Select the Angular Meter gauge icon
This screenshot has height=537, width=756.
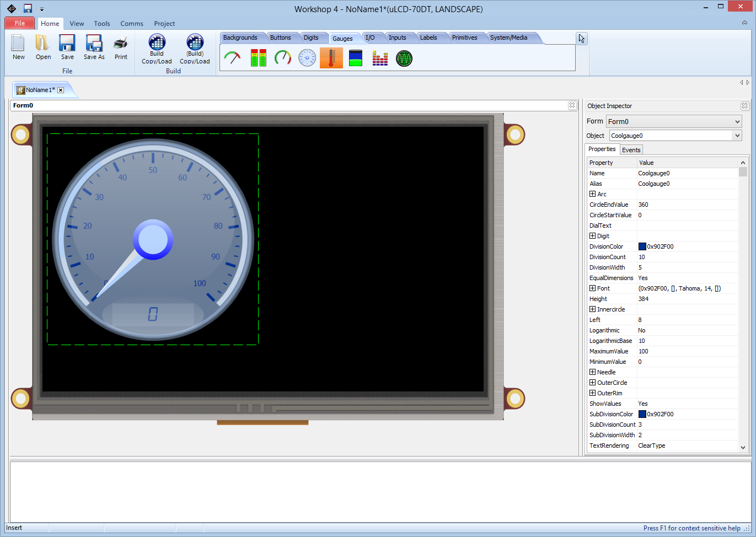click(x=233, y=58)
